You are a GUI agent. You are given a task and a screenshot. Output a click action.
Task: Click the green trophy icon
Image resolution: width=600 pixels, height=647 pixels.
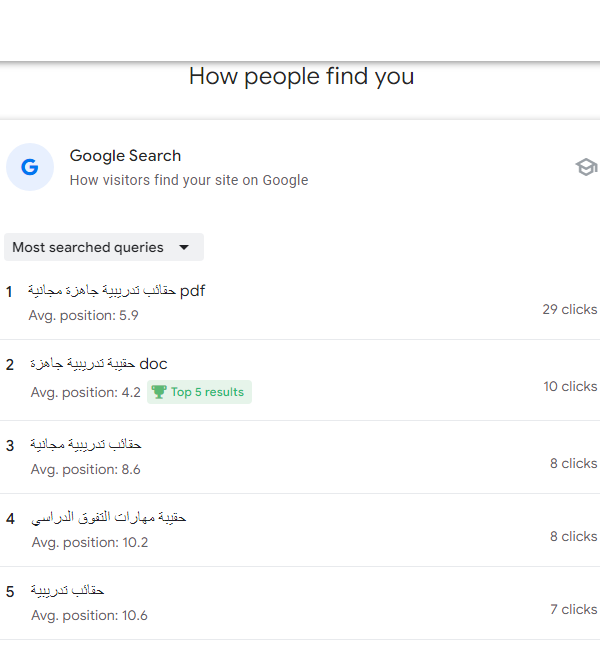(159, 392)
